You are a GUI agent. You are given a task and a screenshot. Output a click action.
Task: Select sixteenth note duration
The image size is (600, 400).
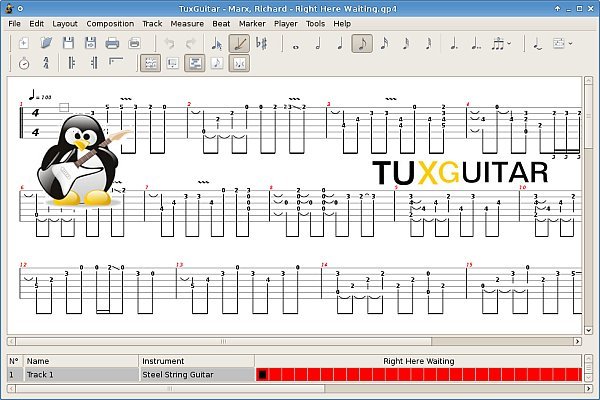pos(384,43)
